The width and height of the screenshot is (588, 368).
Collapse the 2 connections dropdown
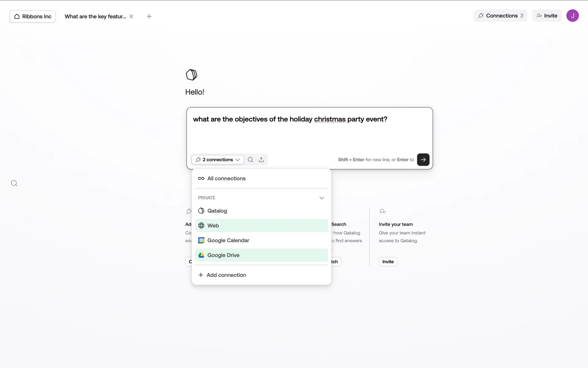click(218, 159)
